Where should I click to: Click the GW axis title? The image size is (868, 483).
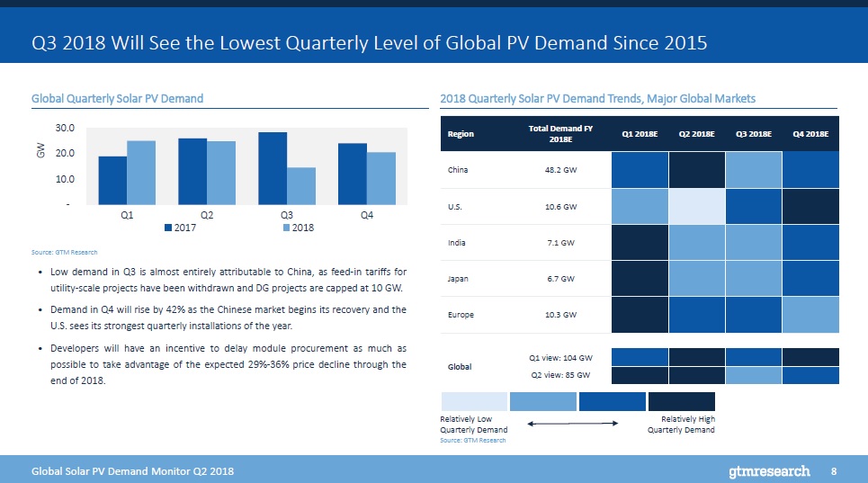40,150
